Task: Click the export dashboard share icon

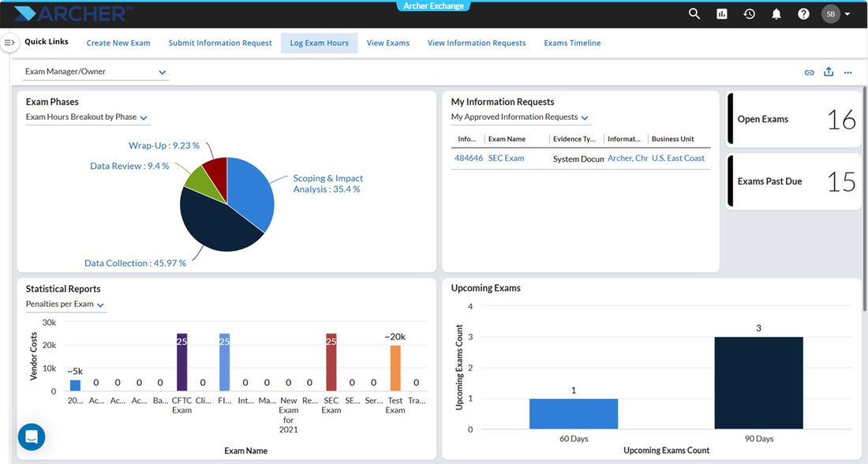Action: click(x=829, y=72)
